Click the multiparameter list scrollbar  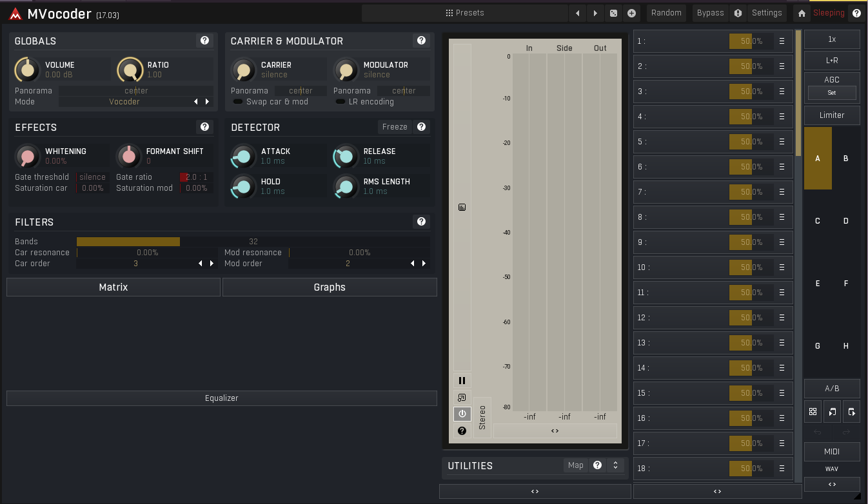[x=798, y=93]
